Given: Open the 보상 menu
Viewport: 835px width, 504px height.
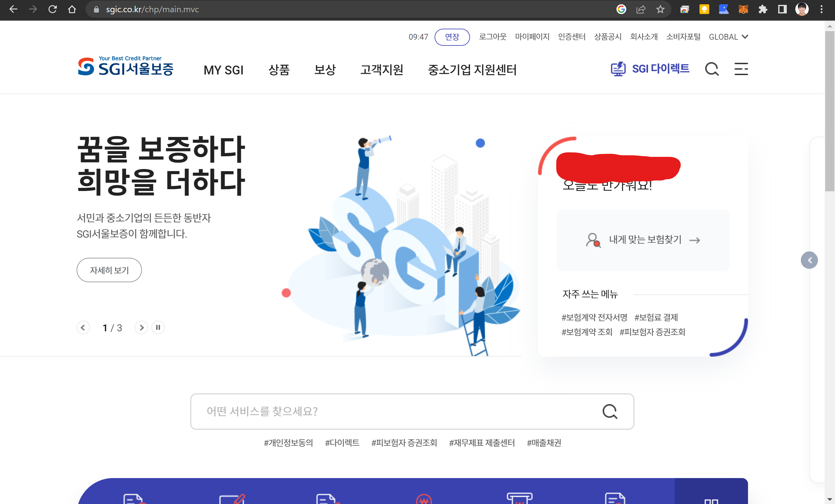Looking at the screenshot, I should pos(325,70).
